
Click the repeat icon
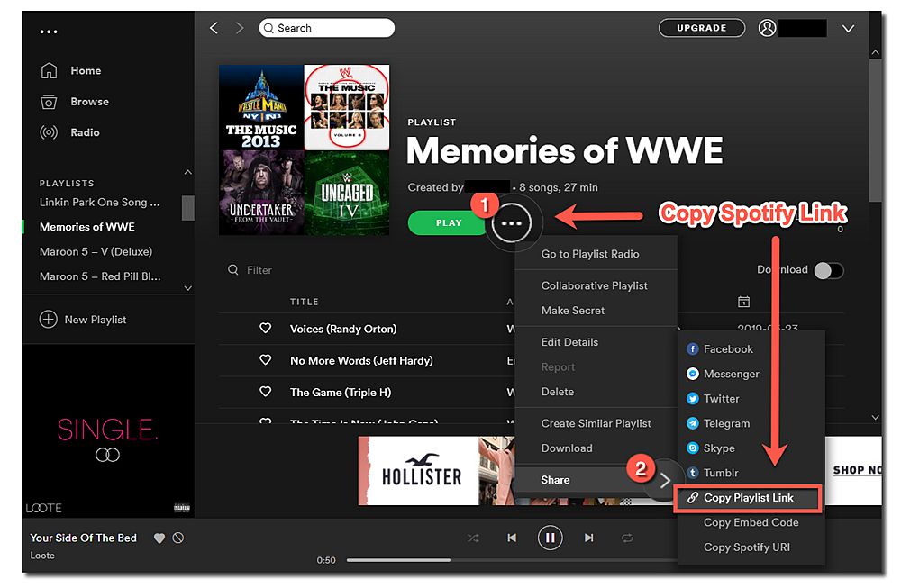(x=627, y=538)
